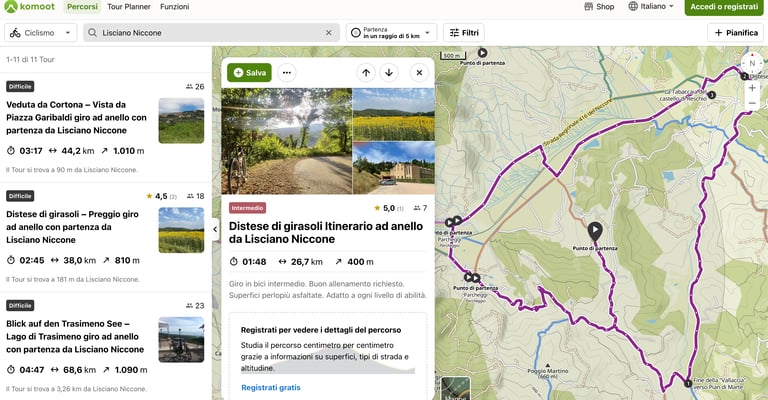
Task: Click the Trasimeno See tour thumbnail
Action: 181,340
